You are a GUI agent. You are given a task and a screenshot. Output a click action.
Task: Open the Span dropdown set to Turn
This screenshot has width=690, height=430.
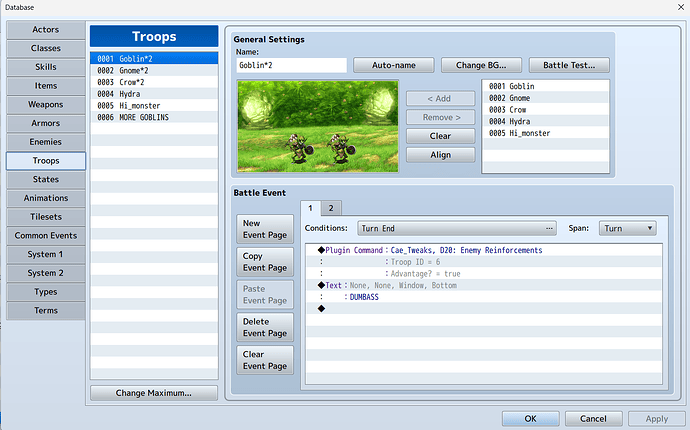628,228
